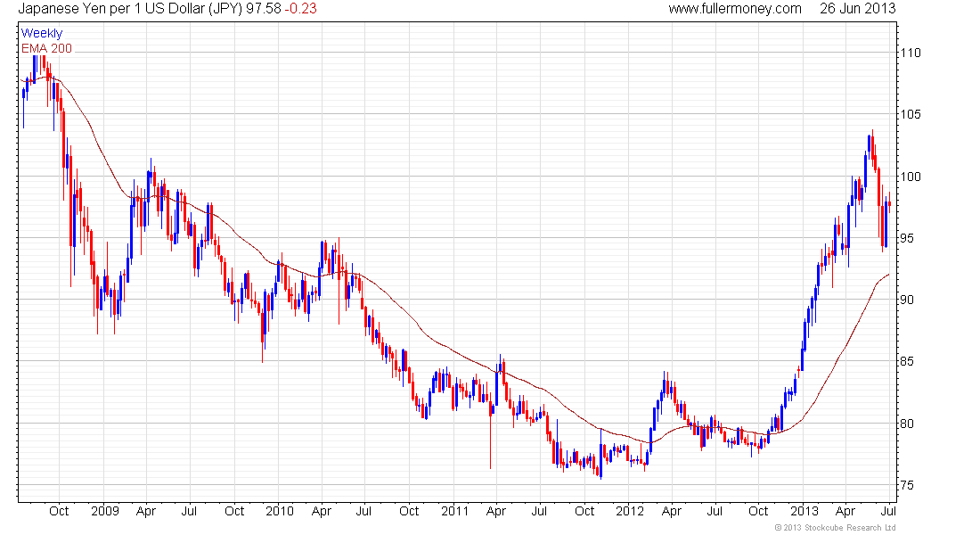Image resolution: width=980 pixels, height=535 pixels.
Task: Click the current price value 97.58
Action: (263, 9)
